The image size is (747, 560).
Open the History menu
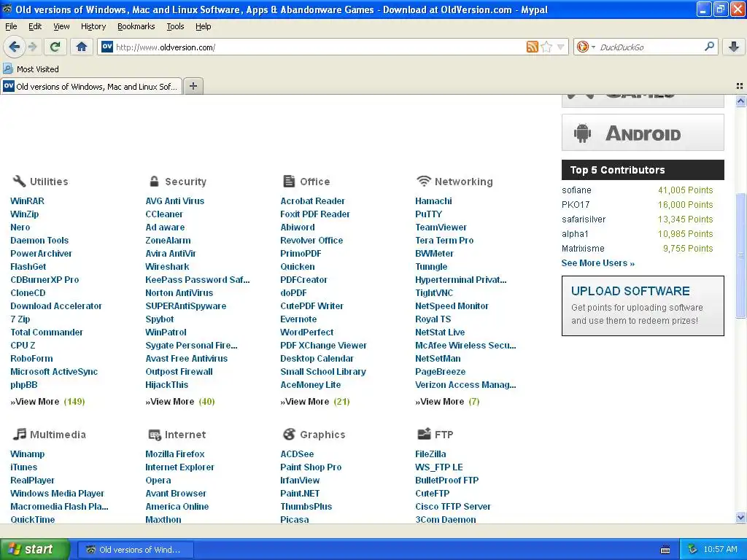coord(93,26)
